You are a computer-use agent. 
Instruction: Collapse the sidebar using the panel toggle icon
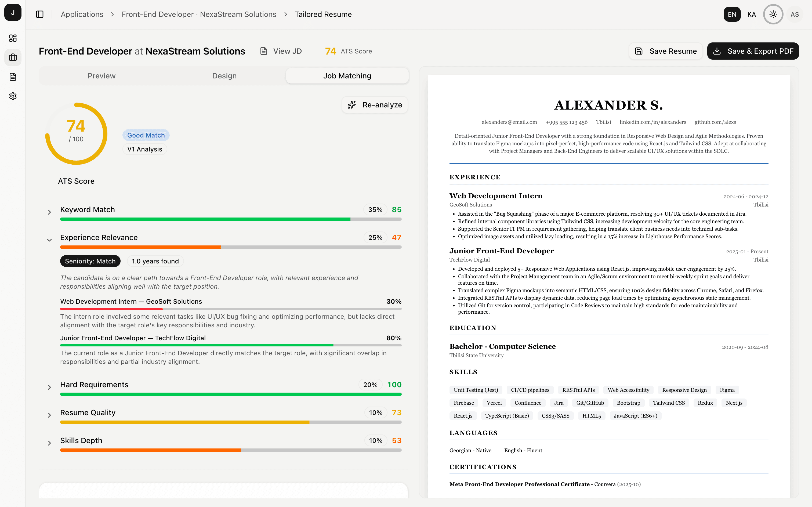click(39, 14)
